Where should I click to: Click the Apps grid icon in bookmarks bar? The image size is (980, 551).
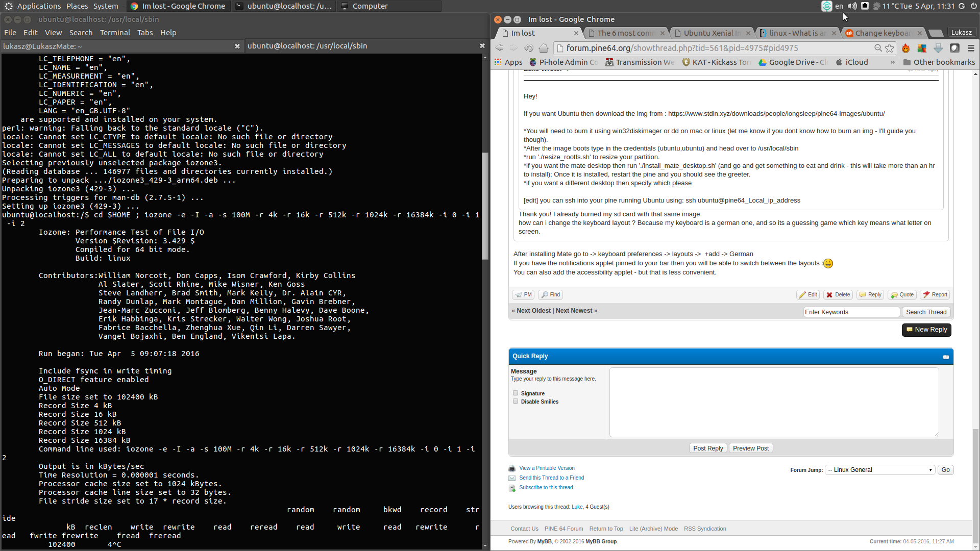pyautogui.click(x=498, y=62)
